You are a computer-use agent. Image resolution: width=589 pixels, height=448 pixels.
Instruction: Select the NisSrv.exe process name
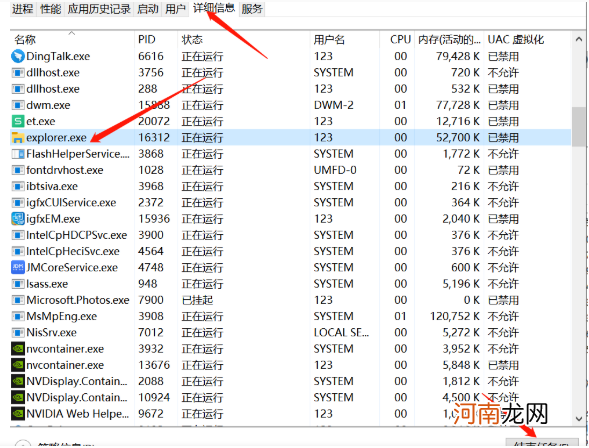click(51, 333)
